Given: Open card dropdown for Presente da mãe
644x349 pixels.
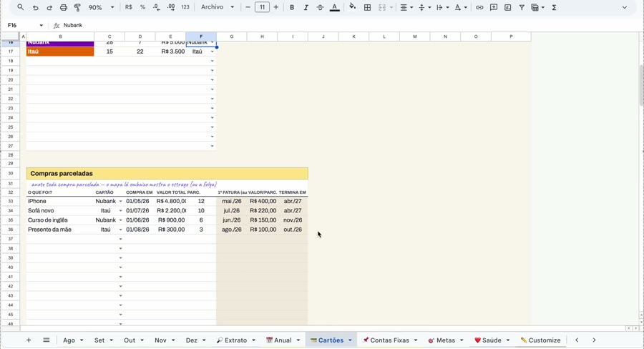Looking at the screenshot, I should point(121,230).
